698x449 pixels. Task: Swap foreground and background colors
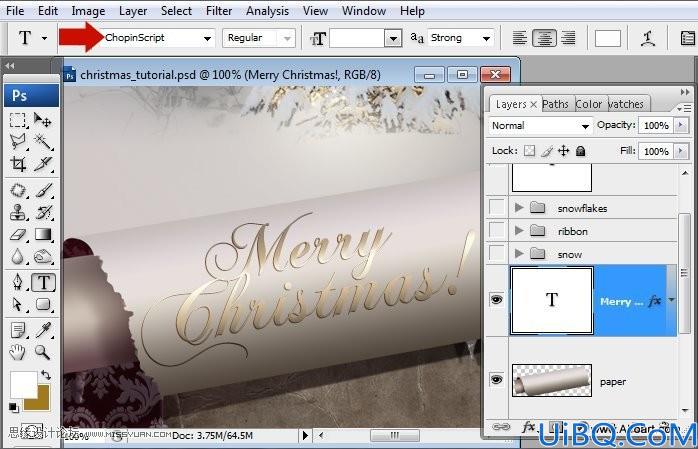pyautogui.click(x=46, y=375)
